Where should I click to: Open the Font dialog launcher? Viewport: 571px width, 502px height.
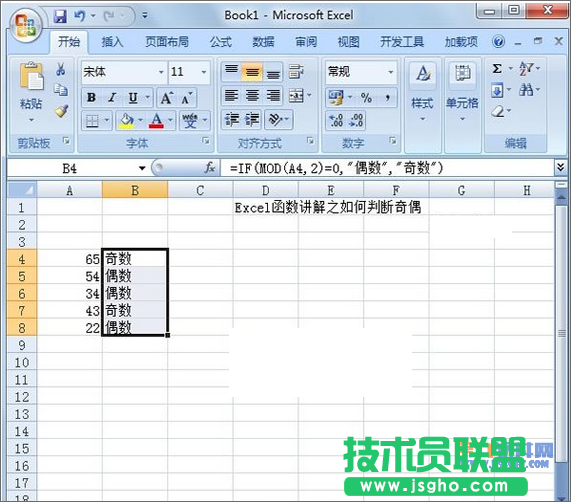coord(206,141)
